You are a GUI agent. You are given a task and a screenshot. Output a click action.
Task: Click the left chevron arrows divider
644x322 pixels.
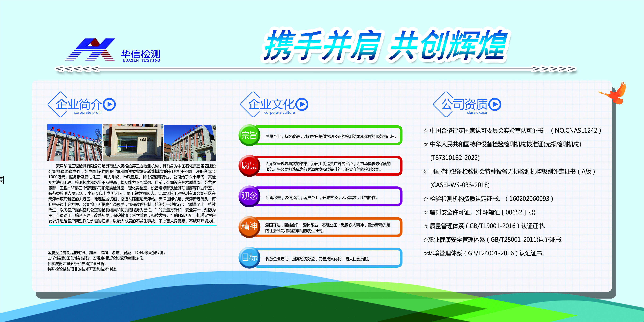(x=77, y=69)
